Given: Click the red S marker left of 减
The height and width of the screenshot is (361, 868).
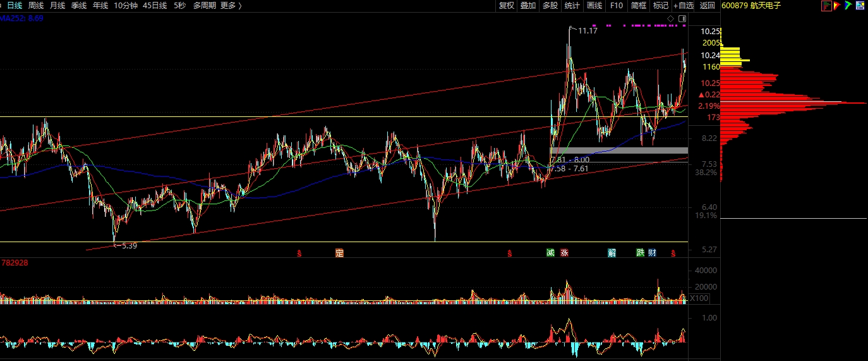Looking at the screenshot, I should [509, 254].
